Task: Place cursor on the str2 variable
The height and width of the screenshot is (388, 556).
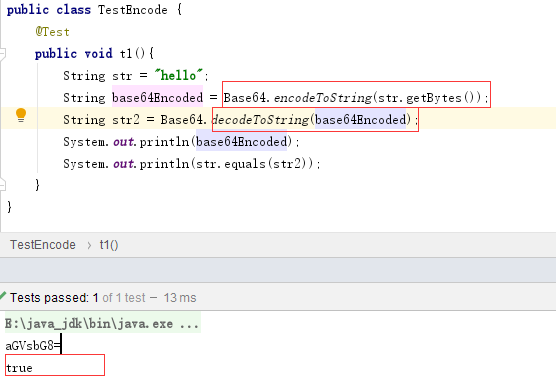Action: [x=126, y=120]
